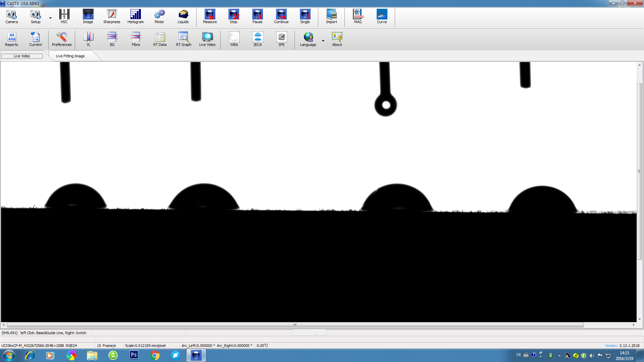
Task: Click the Liquids analysis tool
Action: click(x=183, y=16)
